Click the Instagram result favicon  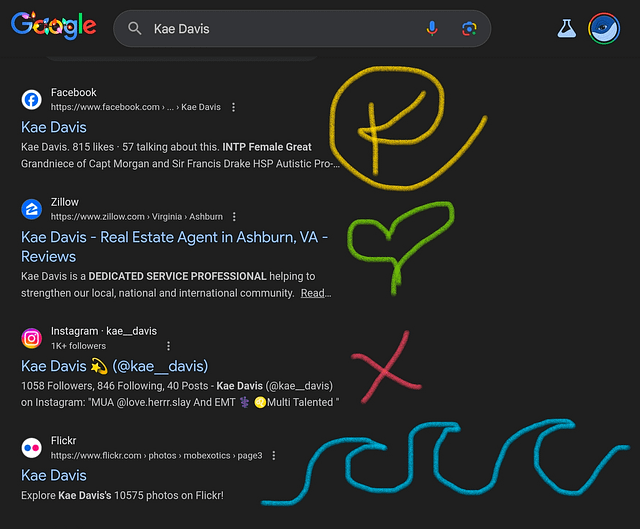coord(31,338)
